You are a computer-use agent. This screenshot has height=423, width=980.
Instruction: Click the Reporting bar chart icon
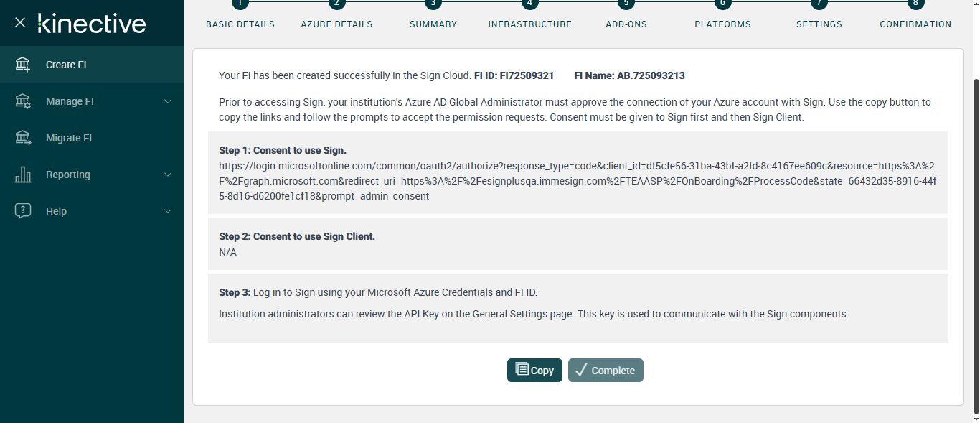(23, 175)
